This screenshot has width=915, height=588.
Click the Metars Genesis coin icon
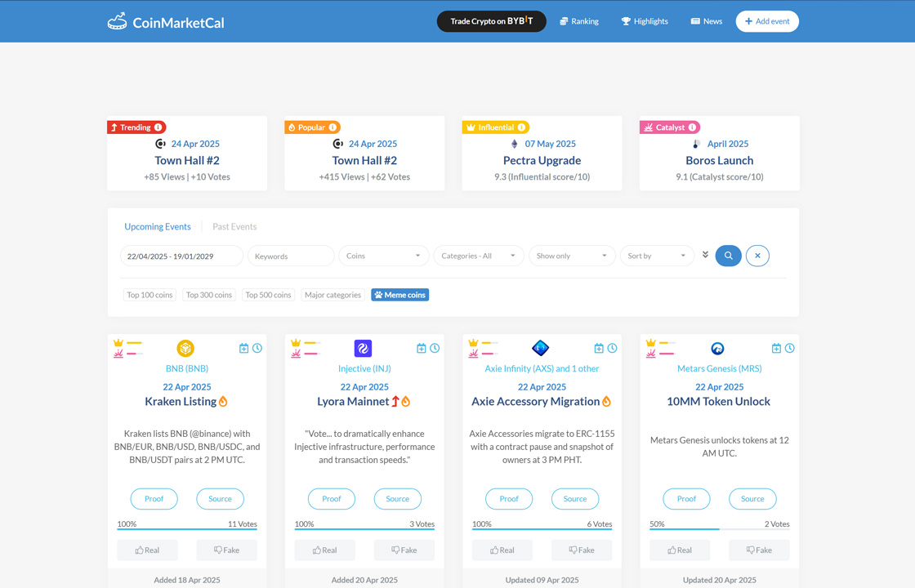click(718, 348)
